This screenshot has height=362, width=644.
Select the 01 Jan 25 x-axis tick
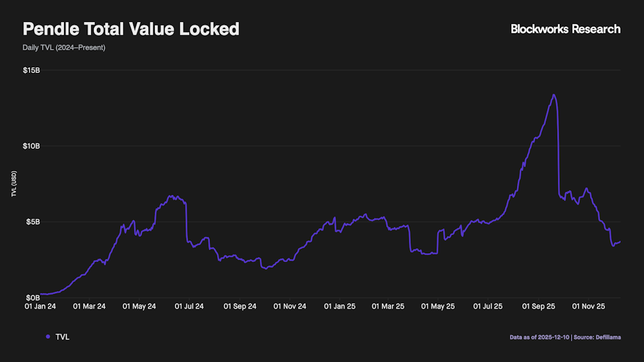340,307
